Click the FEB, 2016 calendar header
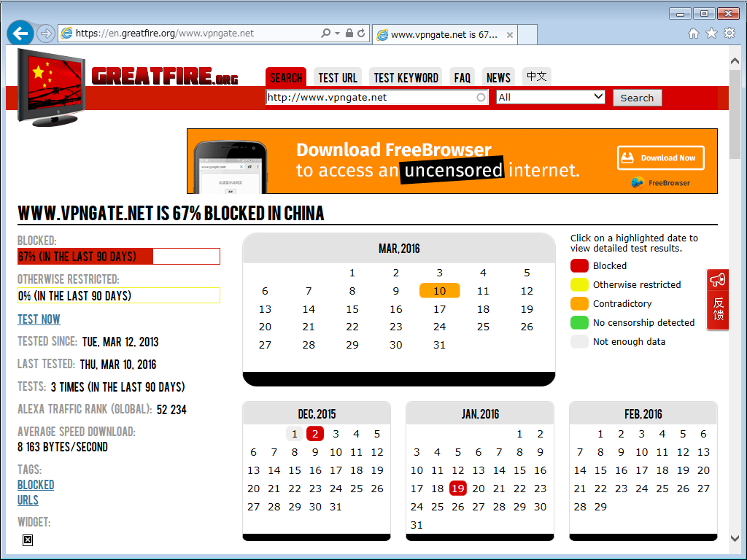The image size is (747, 560). click(643, 414)
